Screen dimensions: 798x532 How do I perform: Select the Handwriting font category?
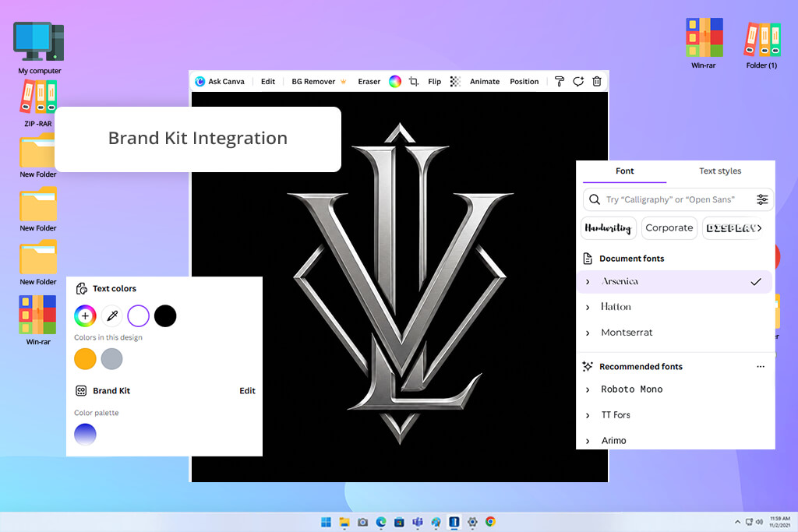pyautogui.click(x=608, y=228)
